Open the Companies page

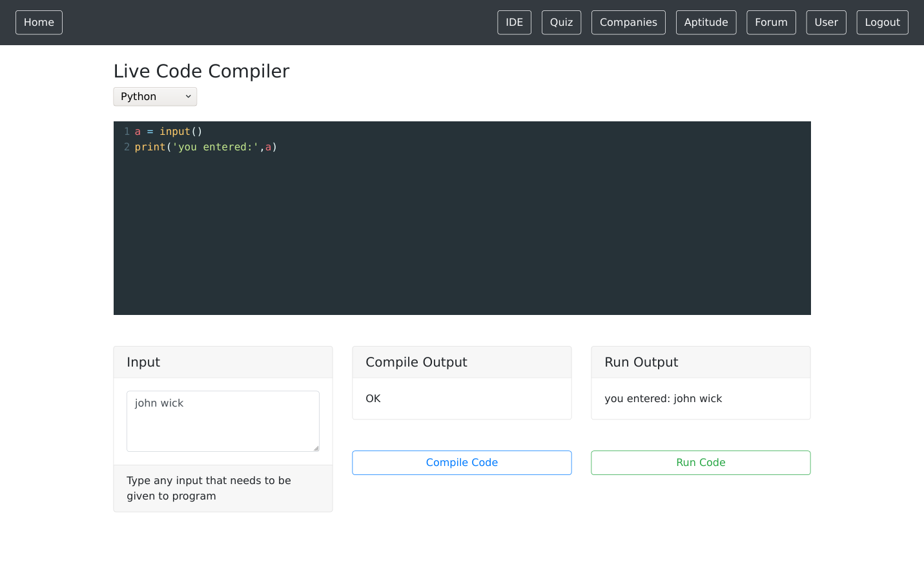(628, 23)
